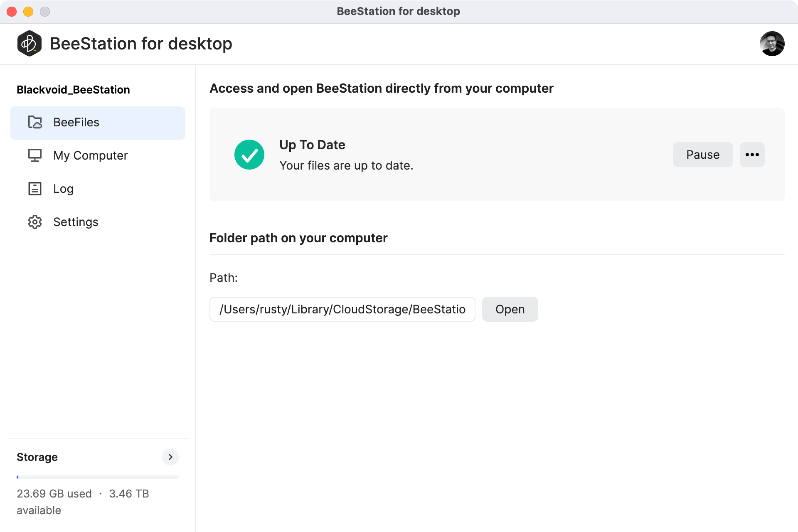Click the BeeFiles folder icon in sidebar

[35, 122]
